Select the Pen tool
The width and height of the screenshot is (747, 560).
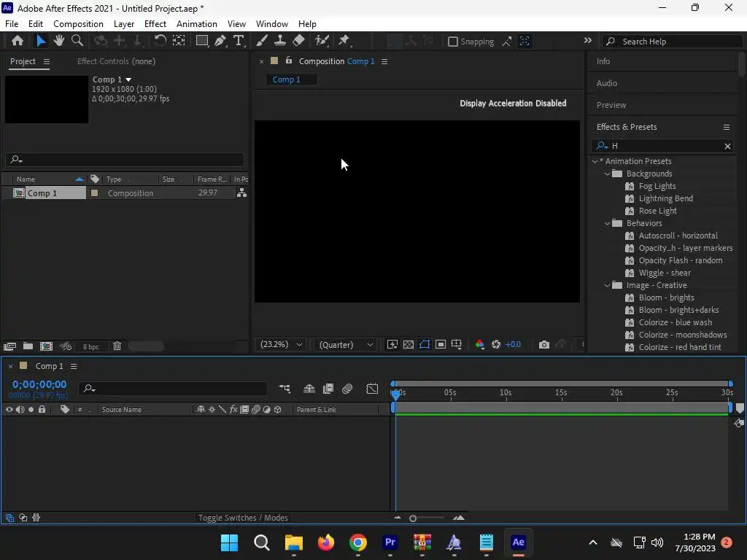click(x=220, y=41)
